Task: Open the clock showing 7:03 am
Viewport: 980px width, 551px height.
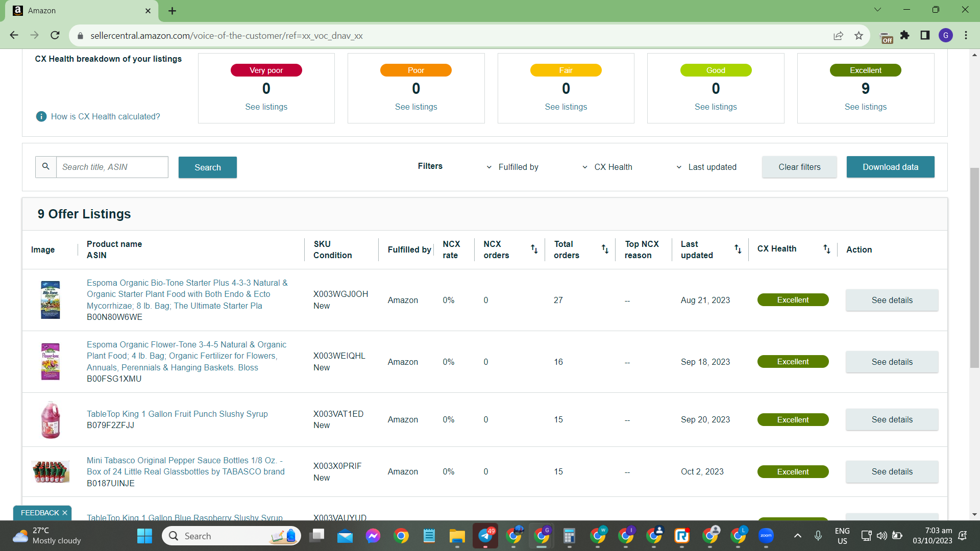Action: point(932,536)
